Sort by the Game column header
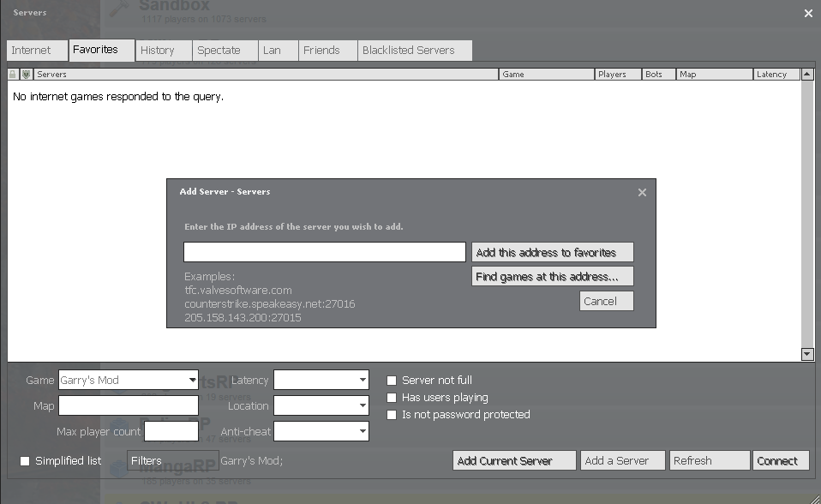The height and width of the screenshot is (504, 821). pyautogui.click(x=547, y=75)
